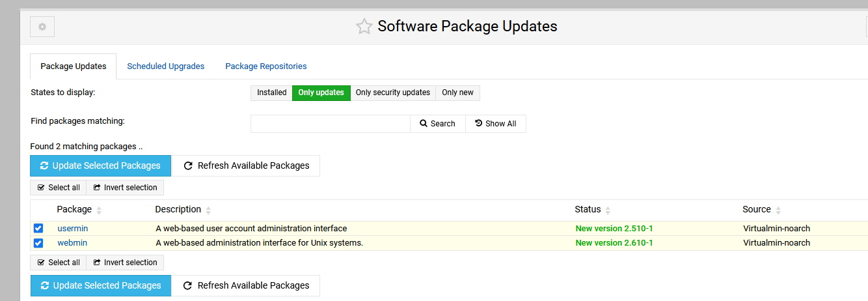This screenshot has height=301, width=868.
Task: Sort by Description column arrows
Action: click(208, 210)
